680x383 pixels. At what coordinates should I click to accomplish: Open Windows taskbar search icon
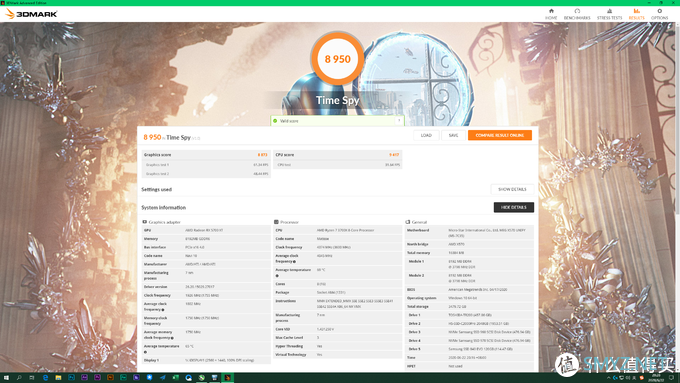(x=19, y=378)
